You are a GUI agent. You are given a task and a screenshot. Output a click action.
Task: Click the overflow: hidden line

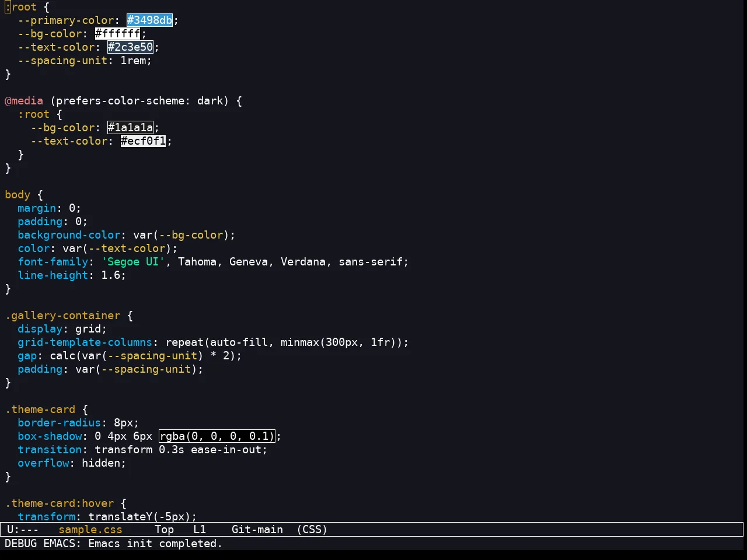point(72,463)
